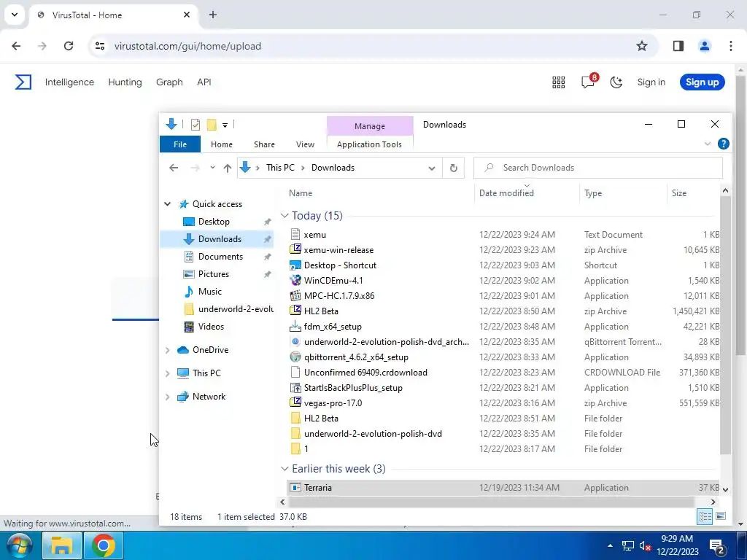Expand the Network tree node

167,397
